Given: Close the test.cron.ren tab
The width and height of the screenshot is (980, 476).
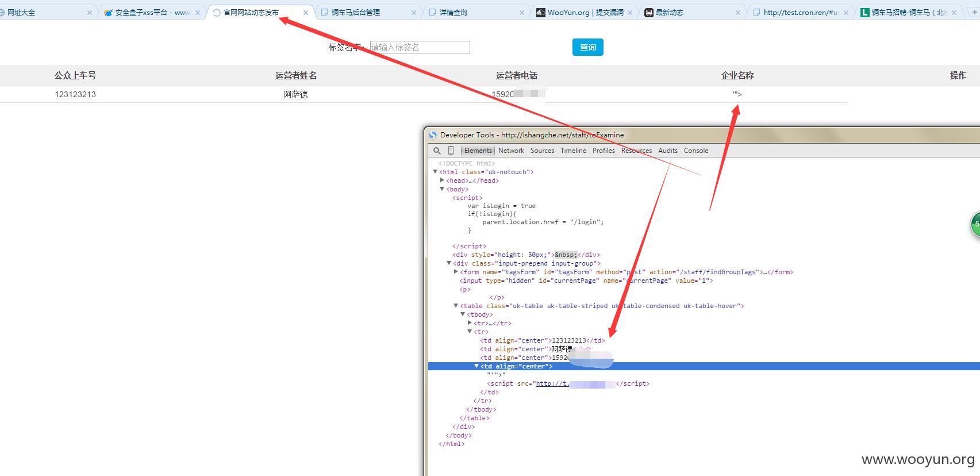Looking at the screenshot, I should point(846,12).
